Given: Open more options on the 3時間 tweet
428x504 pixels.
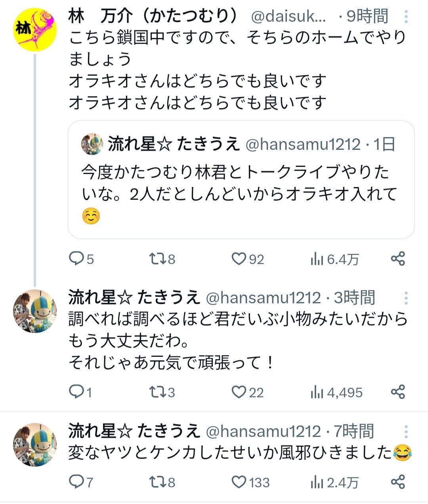Looking at the screenshot, I should (x=406, y=298).
